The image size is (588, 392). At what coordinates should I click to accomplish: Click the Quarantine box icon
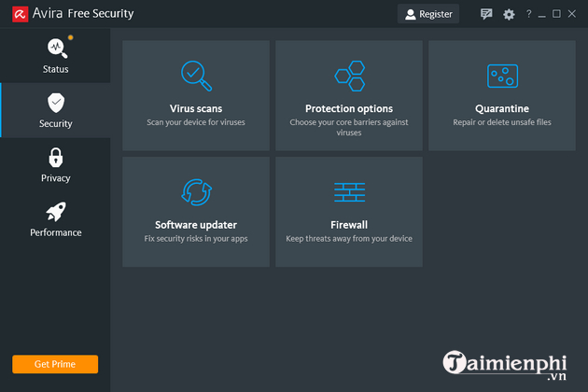click(502, 76)
